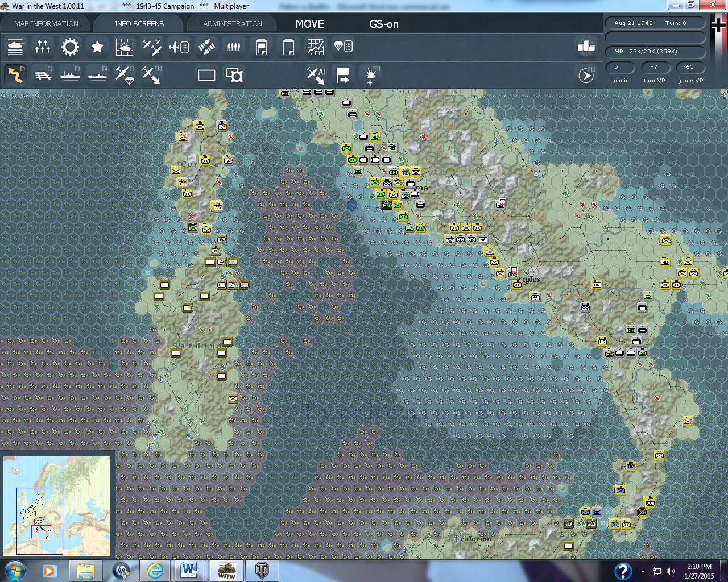728x582 pixels.
Task: Open File Explorer from taskbar
Action: (85, 571)
